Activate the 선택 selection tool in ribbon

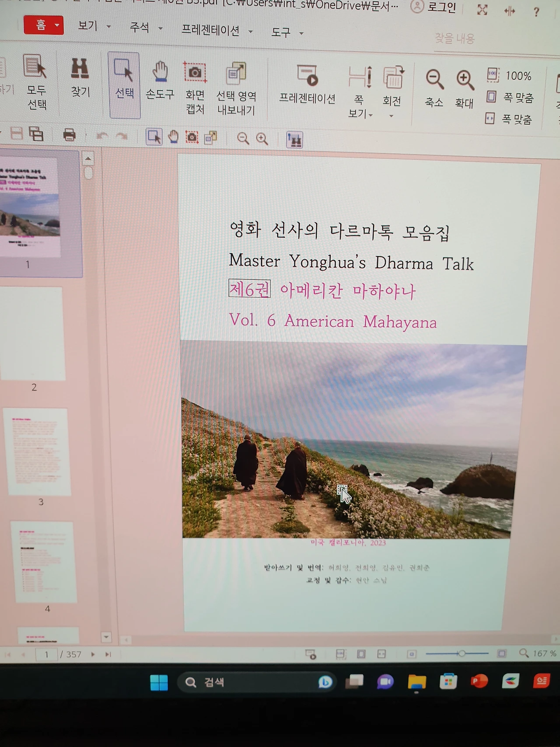pos(124,85)
